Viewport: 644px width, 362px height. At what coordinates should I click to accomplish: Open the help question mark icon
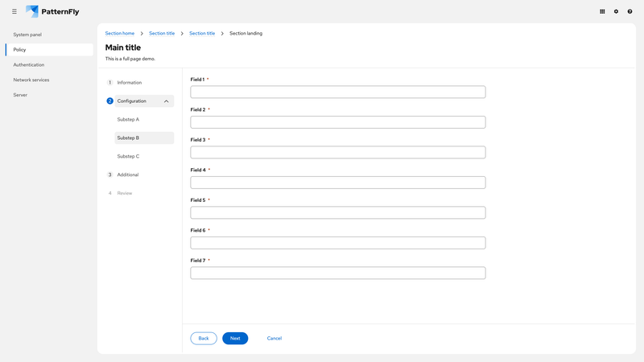(630, 11)
